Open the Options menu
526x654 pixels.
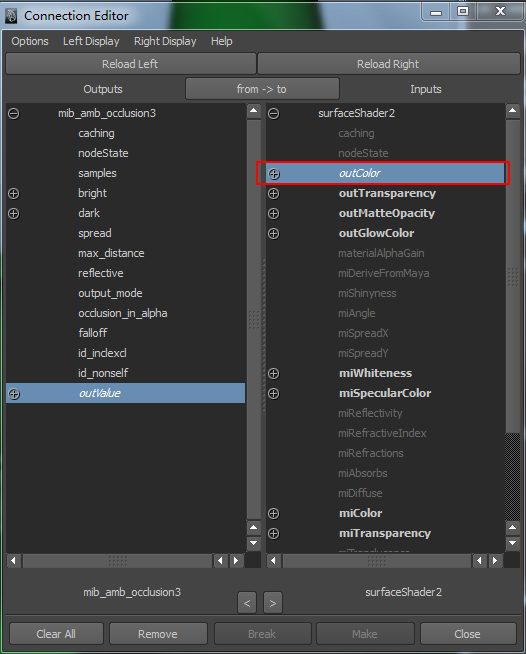(30, 41)
